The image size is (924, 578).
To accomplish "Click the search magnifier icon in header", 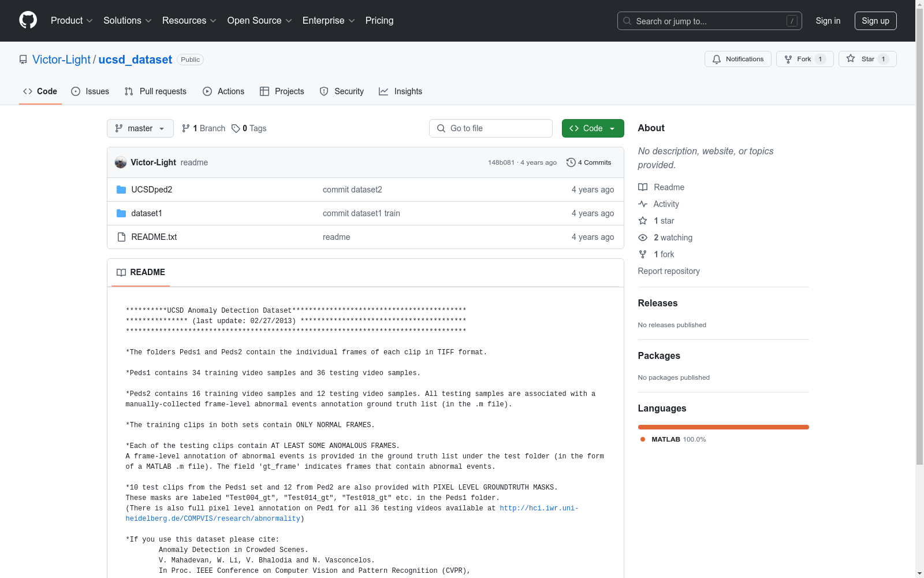I will 627,21.
